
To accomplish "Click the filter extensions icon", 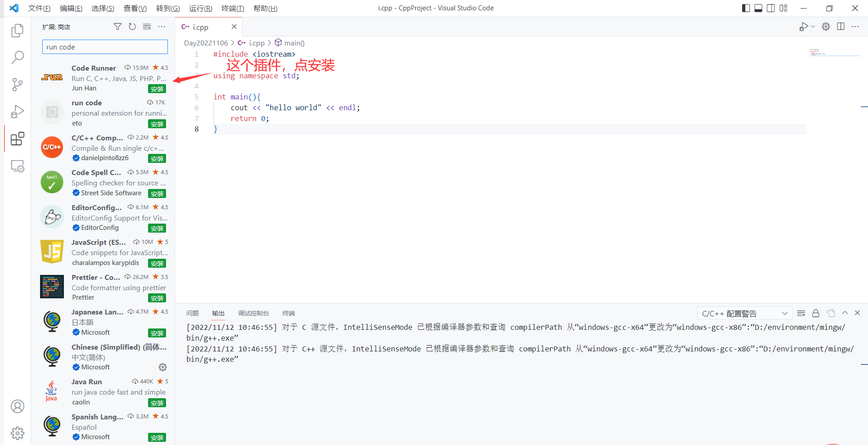I will click(x=117, y=27).
